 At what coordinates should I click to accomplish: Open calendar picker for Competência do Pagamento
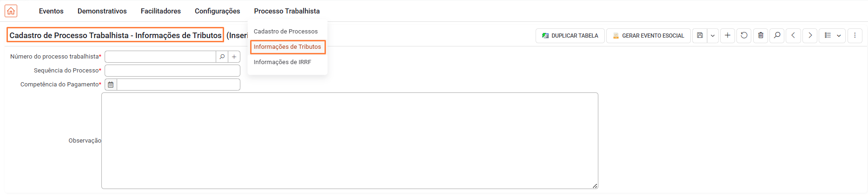pyautogui.click(x=111, y=85)
